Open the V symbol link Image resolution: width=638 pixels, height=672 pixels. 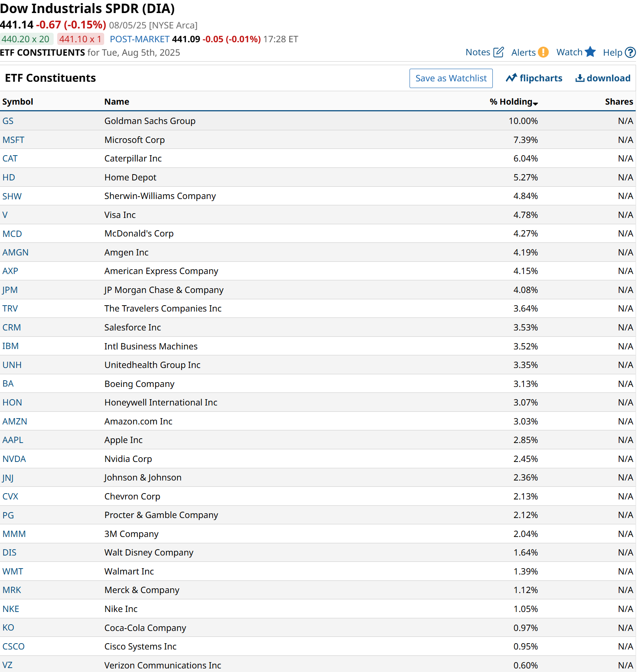[5, 215]
